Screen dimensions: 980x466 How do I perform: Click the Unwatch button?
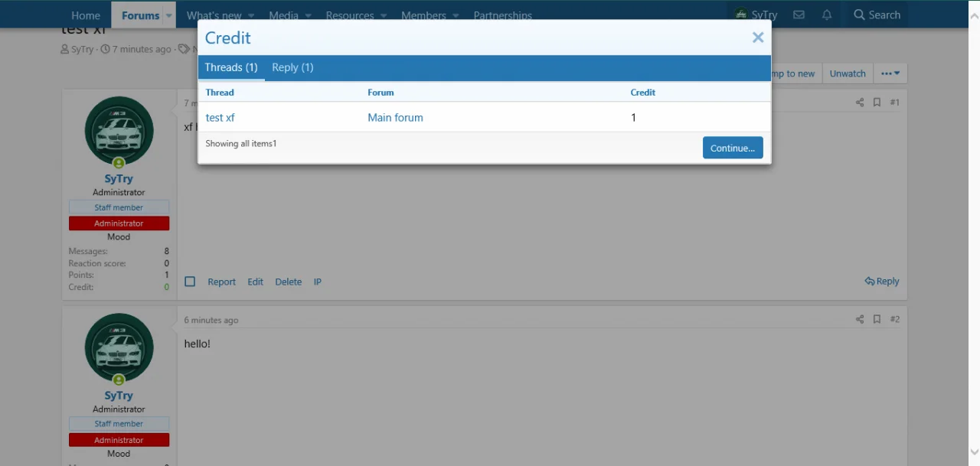[848, 73]
